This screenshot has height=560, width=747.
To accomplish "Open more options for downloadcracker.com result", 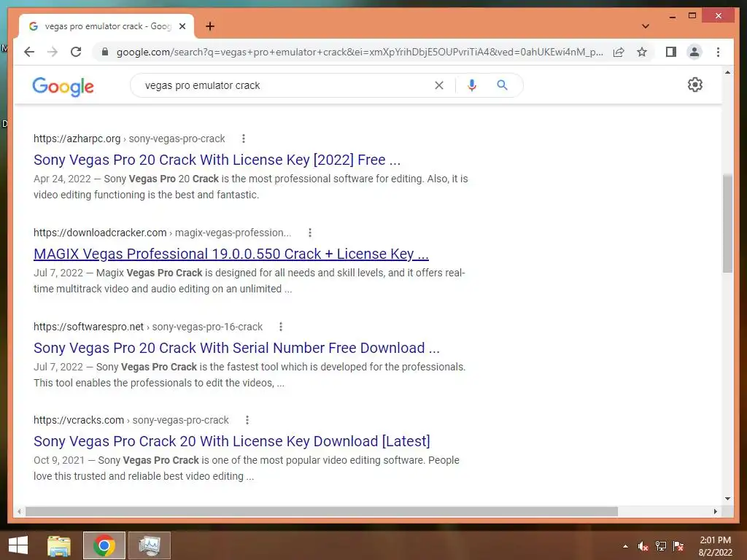I will point(310,233).
